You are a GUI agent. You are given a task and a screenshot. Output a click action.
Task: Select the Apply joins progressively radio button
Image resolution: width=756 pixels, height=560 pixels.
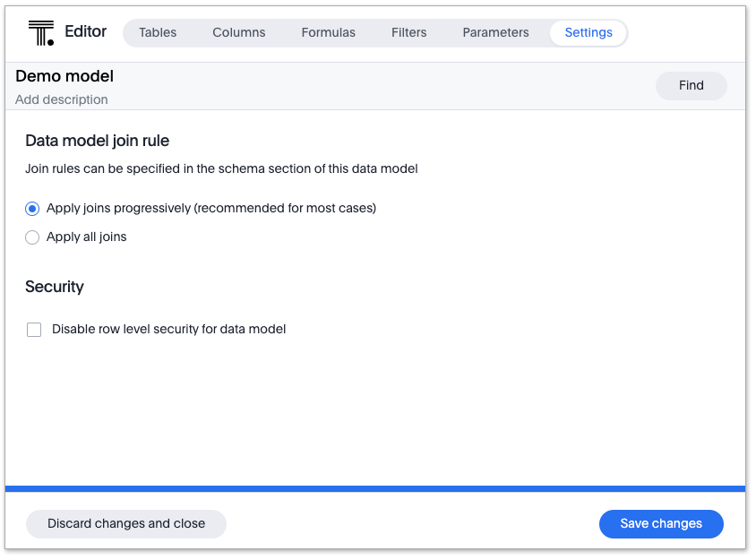(33, 209)
